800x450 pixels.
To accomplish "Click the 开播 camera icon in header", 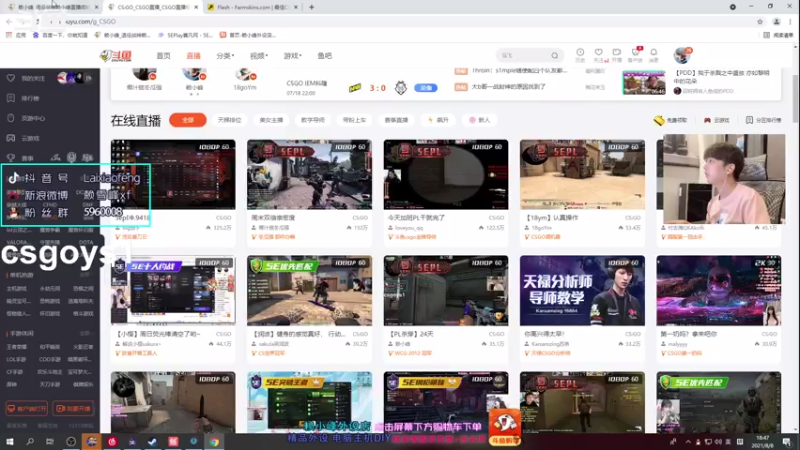I will (x=617, y=55).
